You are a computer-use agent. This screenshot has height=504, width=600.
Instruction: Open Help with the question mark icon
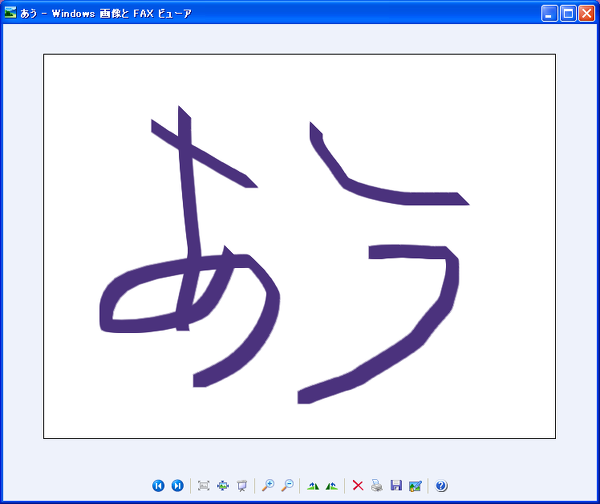(x=442, y=486)
